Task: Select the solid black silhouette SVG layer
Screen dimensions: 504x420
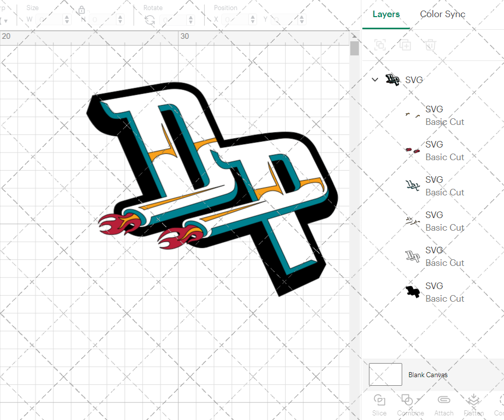Action: click(434, 292)
